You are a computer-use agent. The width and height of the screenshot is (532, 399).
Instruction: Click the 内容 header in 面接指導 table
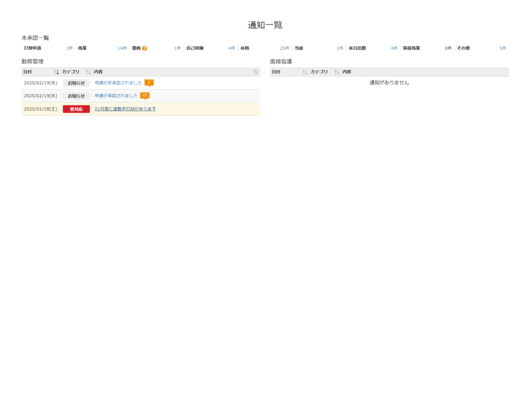347,72
